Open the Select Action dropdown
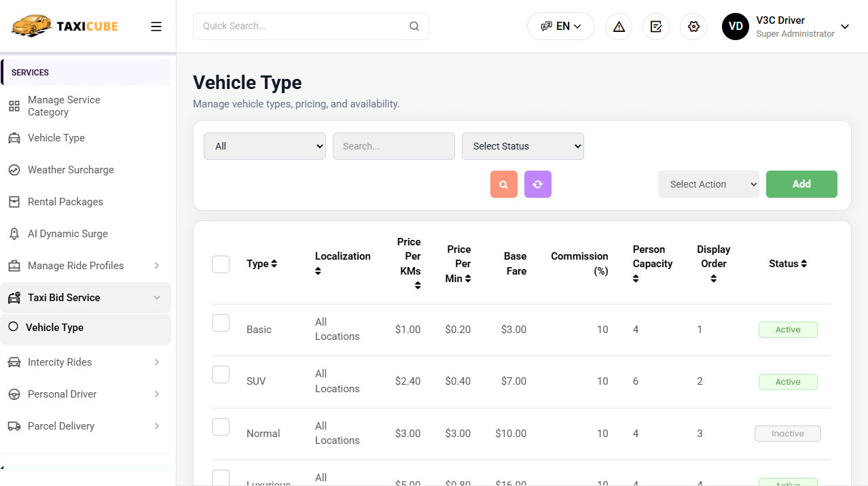 [708, 184]
